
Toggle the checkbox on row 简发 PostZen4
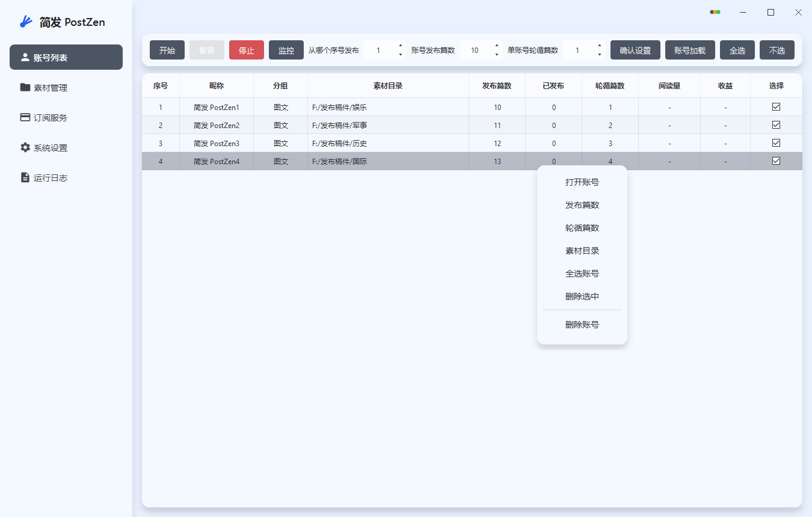click(776, 161)
